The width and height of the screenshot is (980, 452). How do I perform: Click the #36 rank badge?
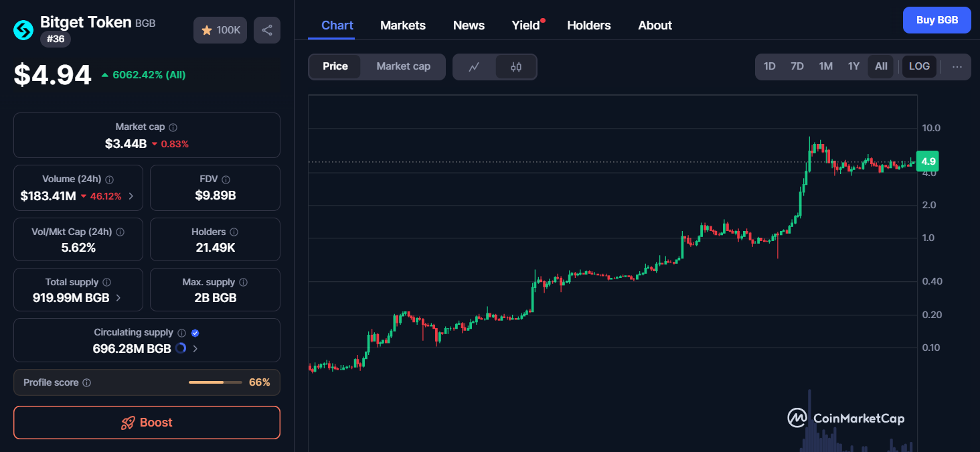click(x=56, y=39)
